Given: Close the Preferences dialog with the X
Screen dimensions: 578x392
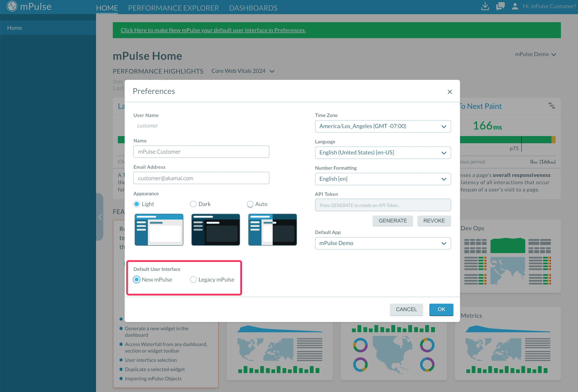Looking at the screenshot, I should point(450,92).
